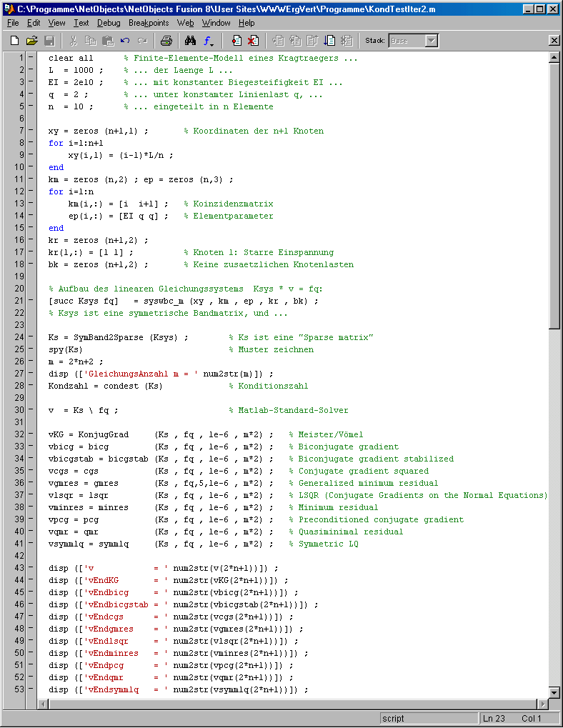Screen dimensions: 563x728
Task: Click the Open file folder icon
Action: 32,41
